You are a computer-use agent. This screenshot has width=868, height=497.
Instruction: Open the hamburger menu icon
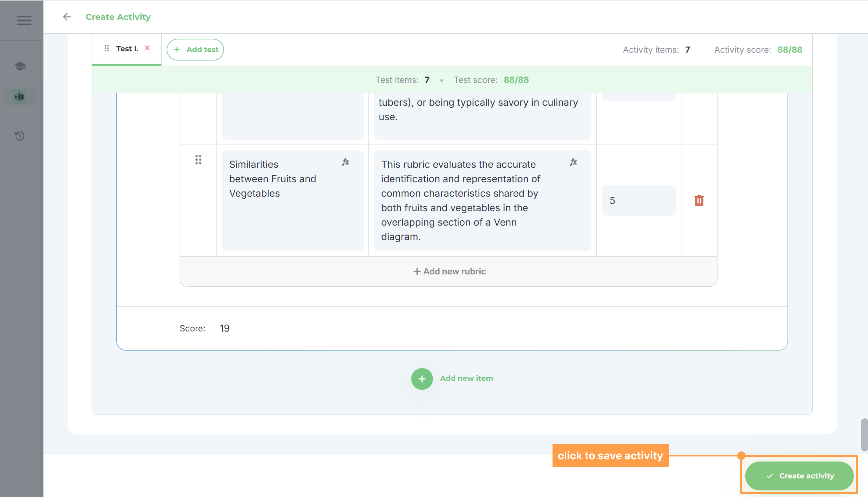coord(24,20)
